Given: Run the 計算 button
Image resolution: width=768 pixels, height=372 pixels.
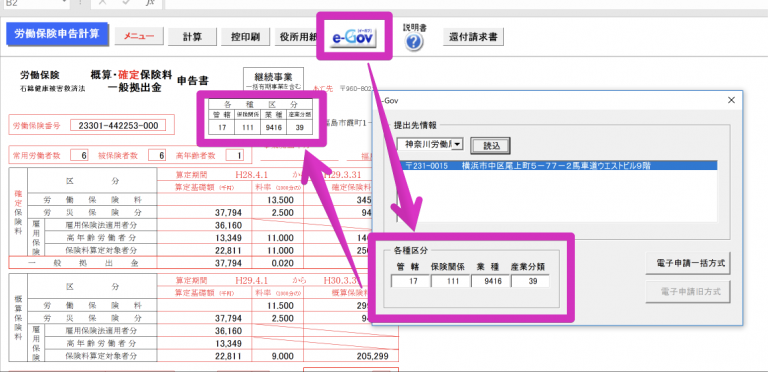Looking at the screenshot, I should 192,37.
